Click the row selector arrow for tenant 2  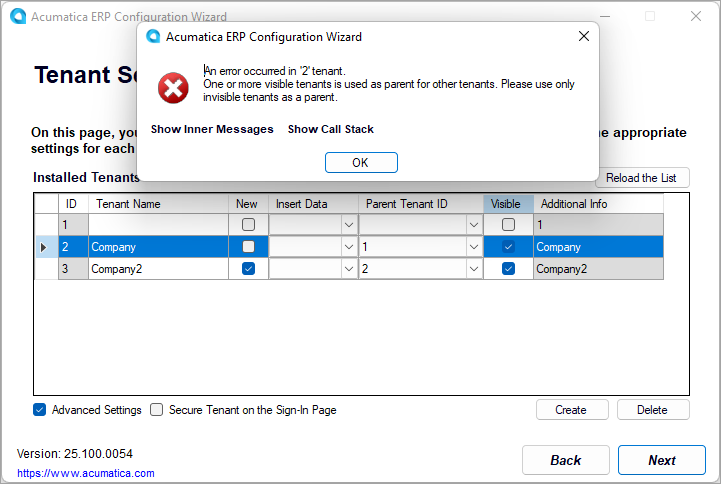43,247
